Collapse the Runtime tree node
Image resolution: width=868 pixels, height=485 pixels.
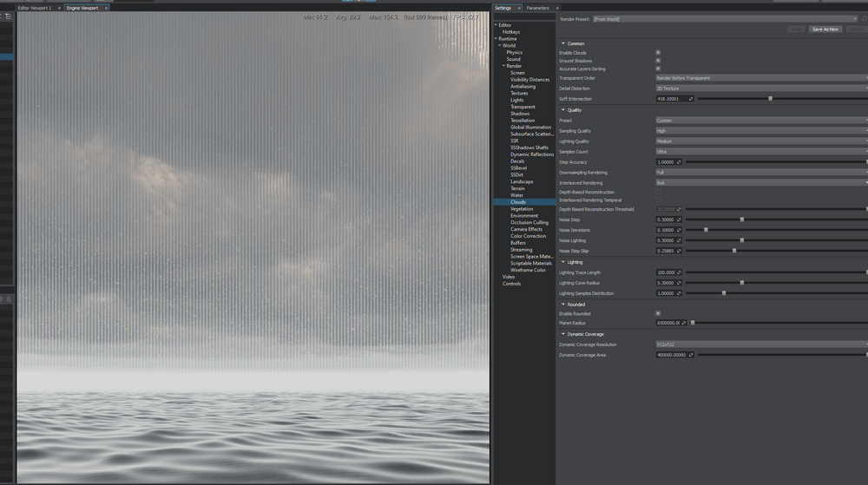pyautogui.click(x=496, y=39)
